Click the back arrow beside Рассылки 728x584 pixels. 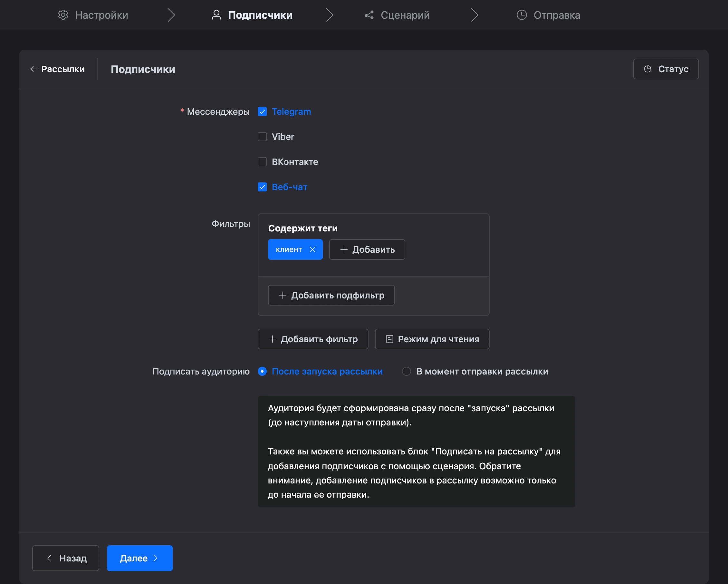pos(34,69)
